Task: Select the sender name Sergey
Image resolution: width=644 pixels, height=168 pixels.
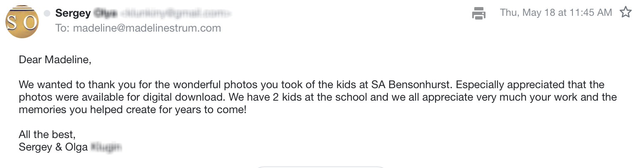Action: pos(73,13)
